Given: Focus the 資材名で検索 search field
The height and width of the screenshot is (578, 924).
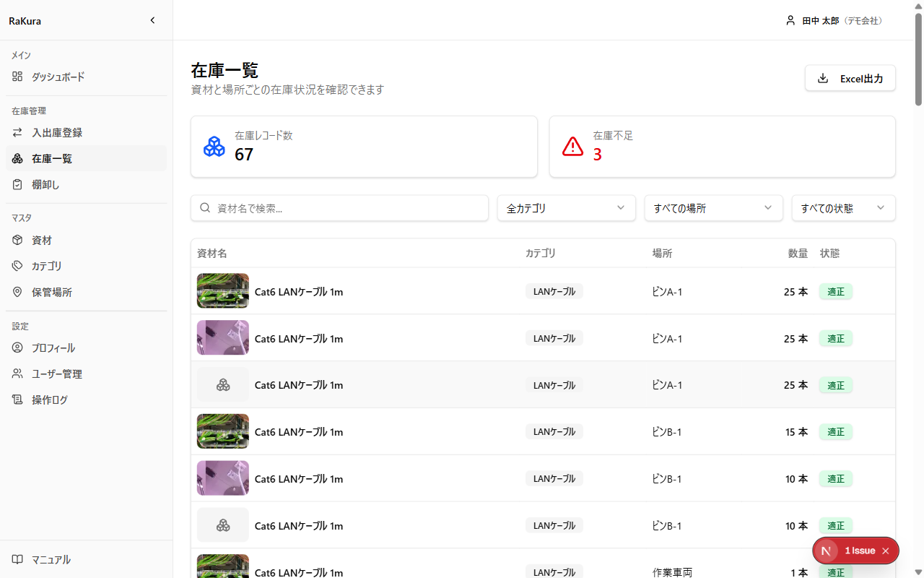Looking at the screenshot, I should (339, 208).
